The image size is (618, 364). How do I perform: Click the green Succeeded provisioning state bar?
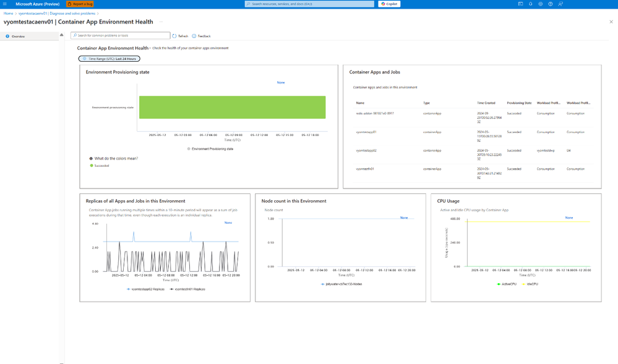(x=232, y=107)
